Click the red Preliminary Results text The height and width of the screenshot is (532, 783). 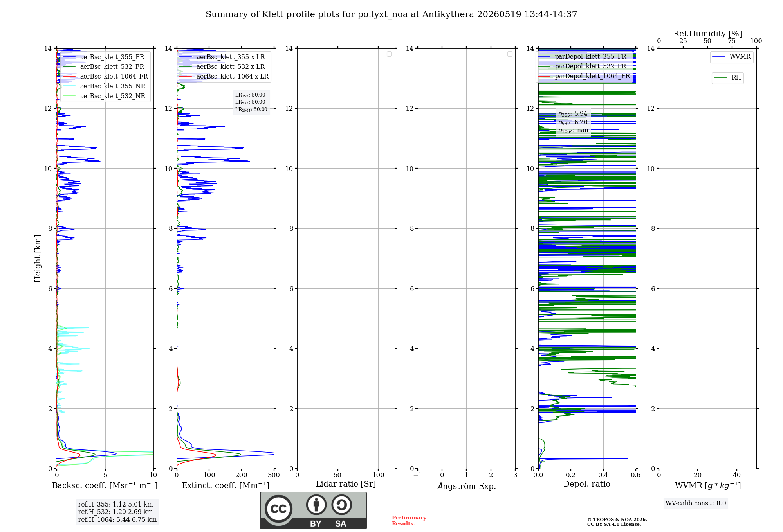click(x=409, y=521)
